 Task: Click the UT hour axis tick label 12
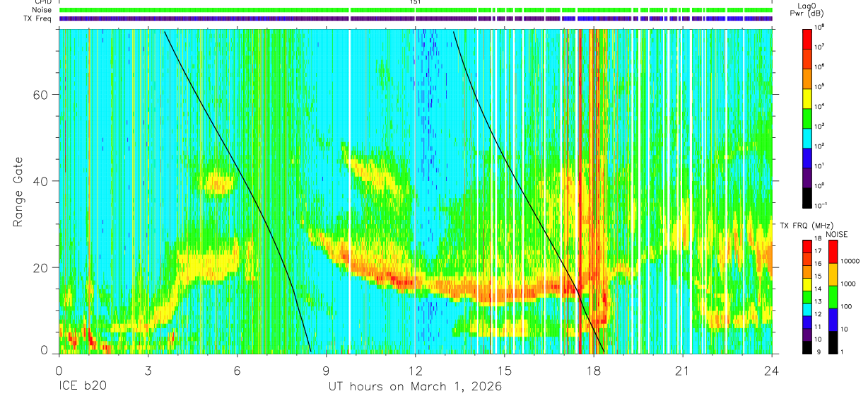pyautogui.click(x=416, y=371)
